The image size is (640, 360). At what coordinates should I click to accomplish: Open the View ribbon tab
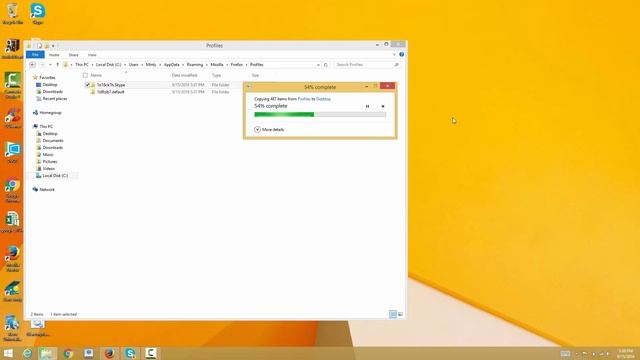tap(92, 55)
